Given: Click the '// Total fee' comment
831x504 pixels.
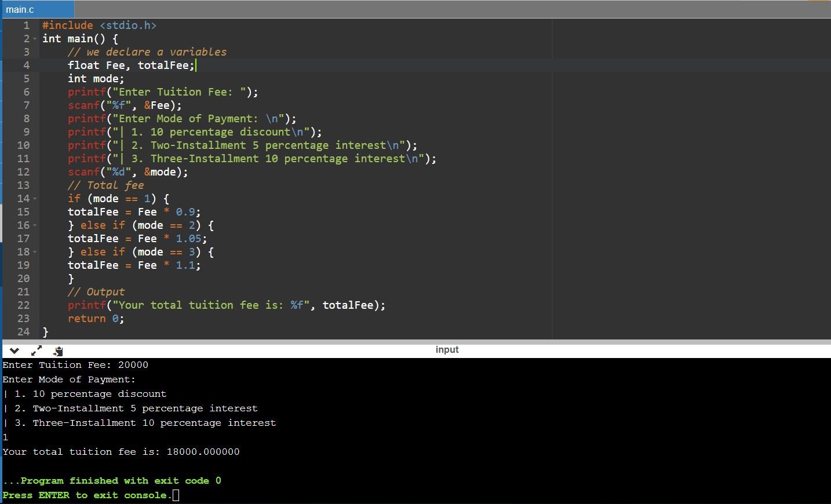Looking at the screenshot, I should [x=105, y=185].
